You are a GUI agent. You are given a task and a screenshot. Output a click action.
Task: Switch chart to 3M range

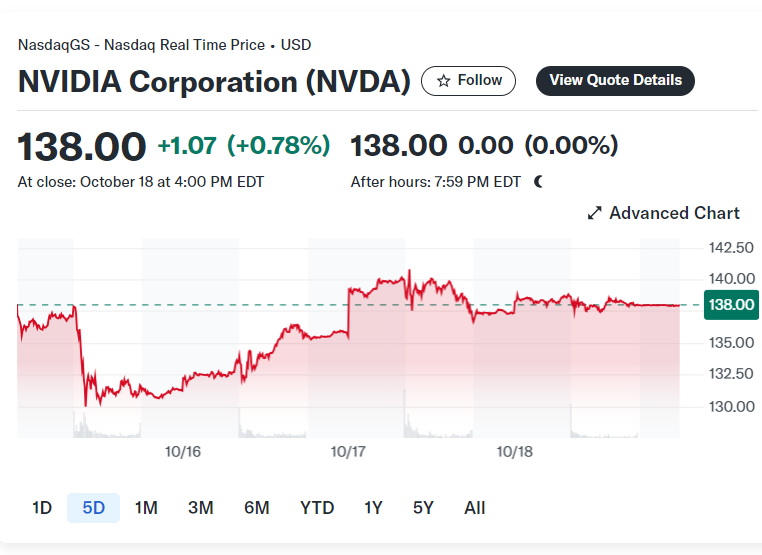coord(201,508)
